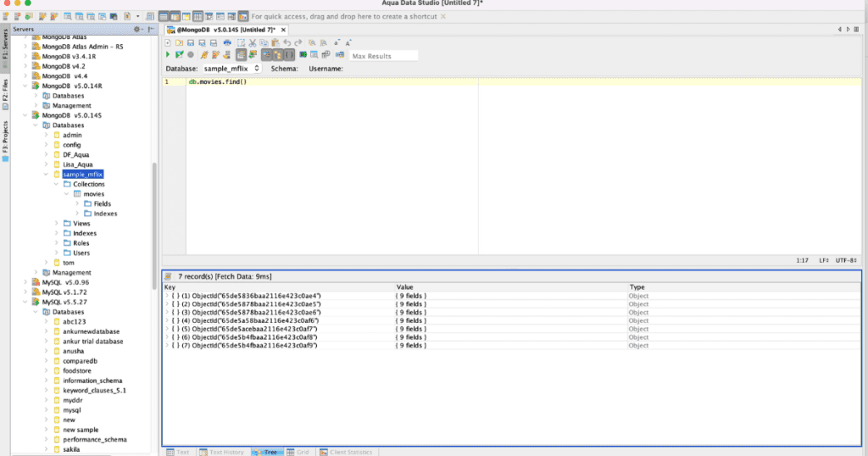Expand the admin database node
Viewport: 868px width, 456px height.
[46, 135]
